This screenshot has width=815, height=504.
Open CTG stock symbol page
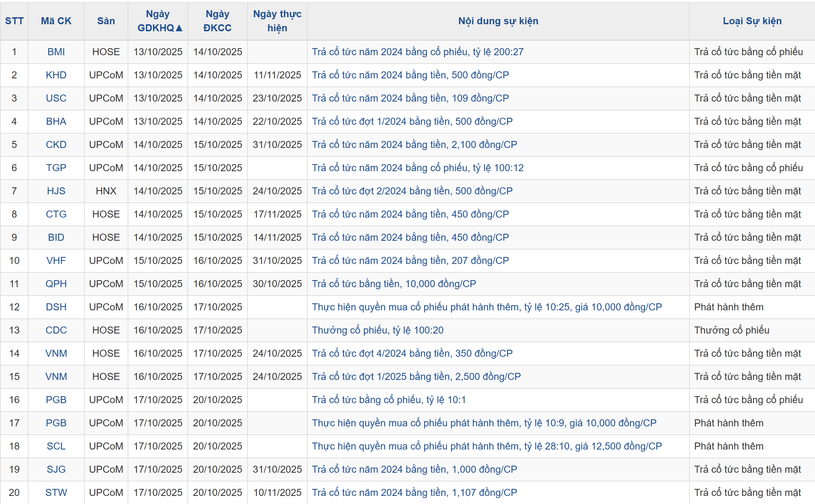[56, 214]
